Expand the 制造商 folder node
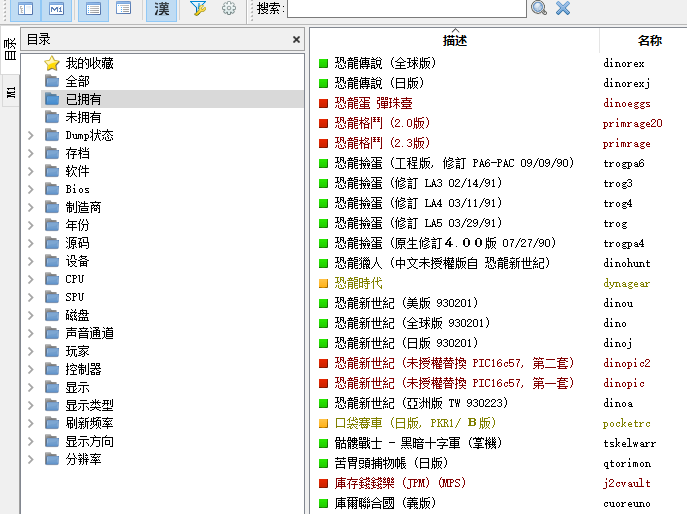 [x=31, y=207]
